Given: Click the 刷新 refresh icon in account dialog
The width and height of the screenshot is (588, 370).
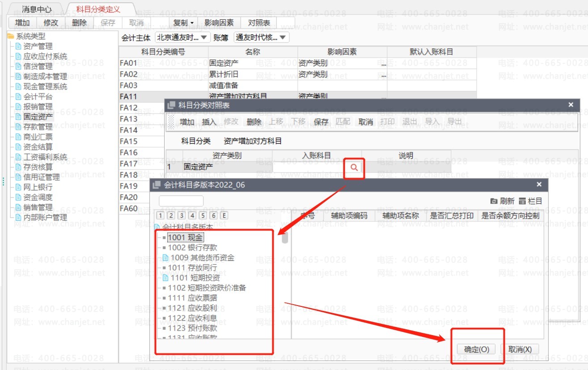Looking at the screenshot, I should point(502,201).
